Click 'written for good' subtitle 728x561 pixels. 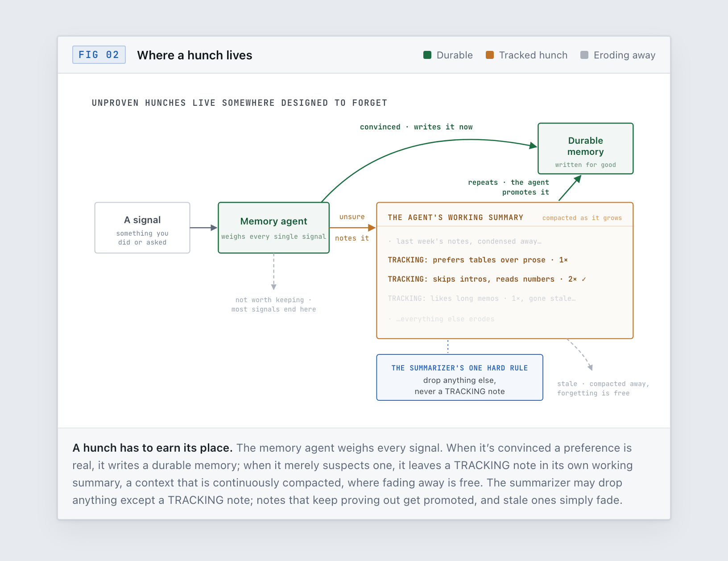pyautogui.click(x=586, y=165)
